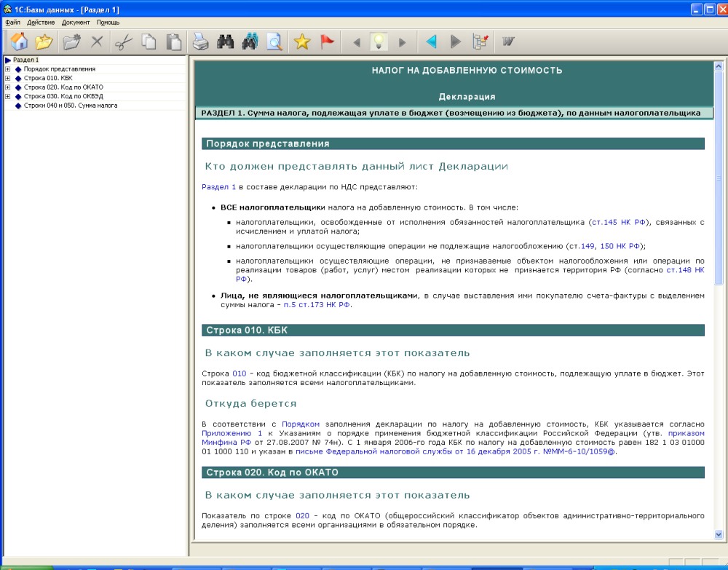
Task: Expand the Строка 030. Код по ОКВЭД node
Action: coord(7,96)
